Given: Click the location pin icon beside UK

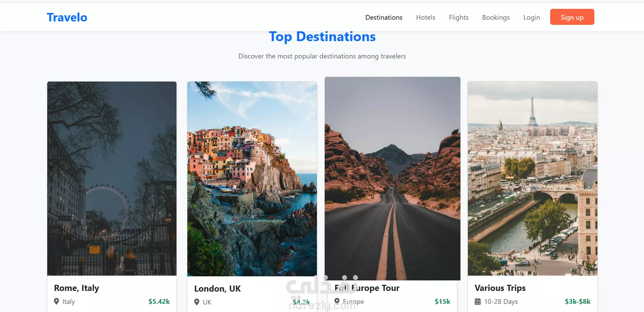Looking at the screenshot, I should point(197,302).
